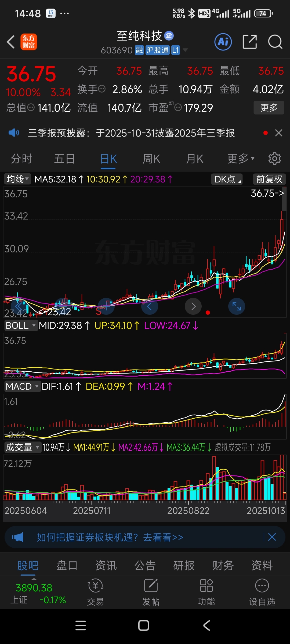Tap Android back navigation button
This screenshot has width=290, height=644.
(x=206, y=625)
